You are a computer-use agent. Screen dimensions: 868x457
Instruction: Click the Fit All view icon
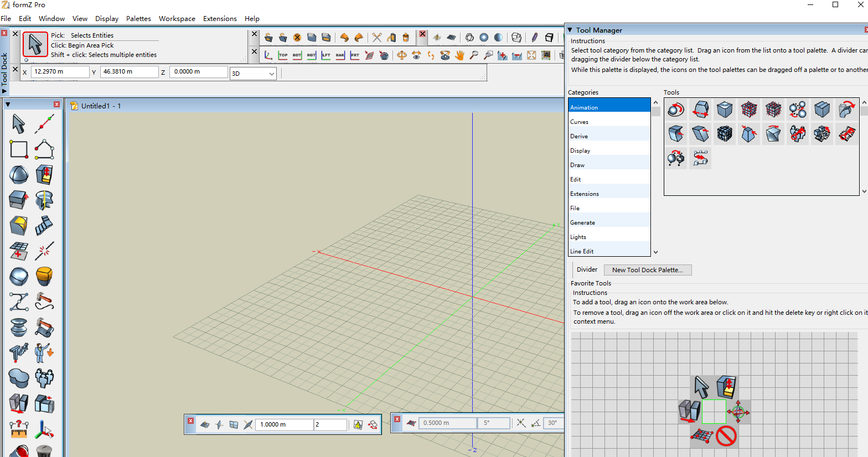(x=531, y=55)
